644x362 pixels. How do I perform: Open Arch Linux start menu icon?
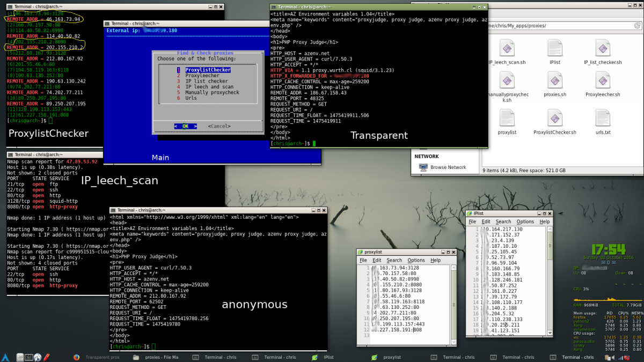6,357
